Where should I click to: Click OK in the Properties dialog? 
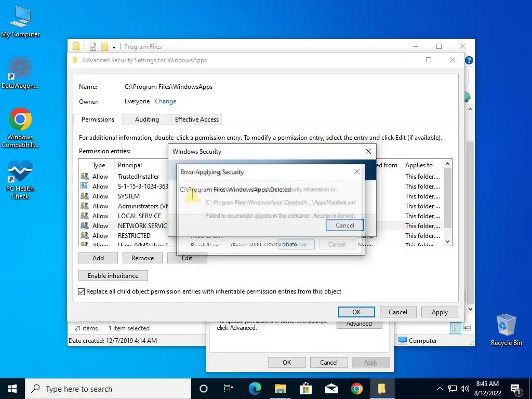(287, 362)
